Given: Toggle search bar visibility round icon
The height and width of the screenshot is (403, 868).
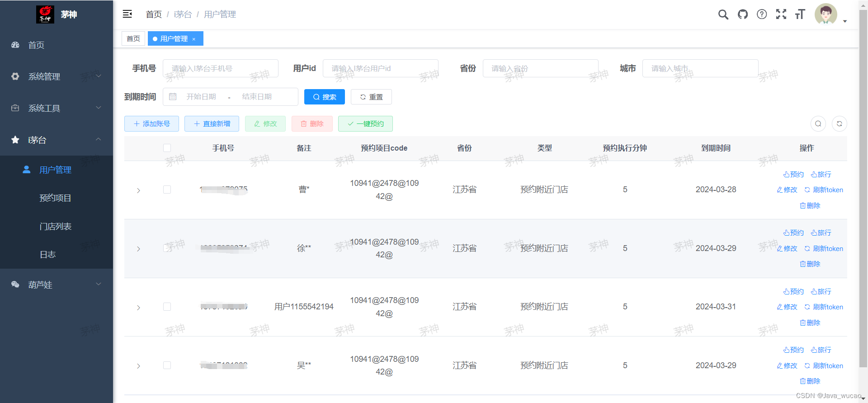Looking at the screenshot, I should [818, 123].
